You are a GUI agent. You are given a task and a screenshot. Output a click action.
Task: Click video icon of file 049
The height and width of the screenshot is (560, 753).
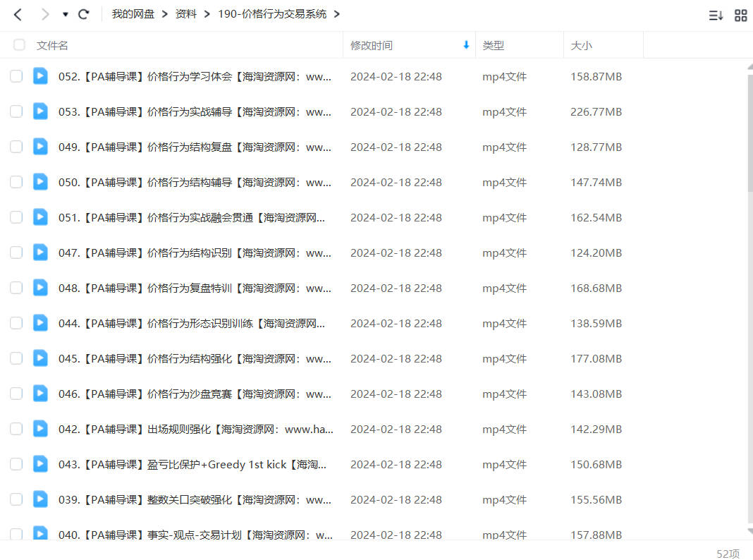40,147
